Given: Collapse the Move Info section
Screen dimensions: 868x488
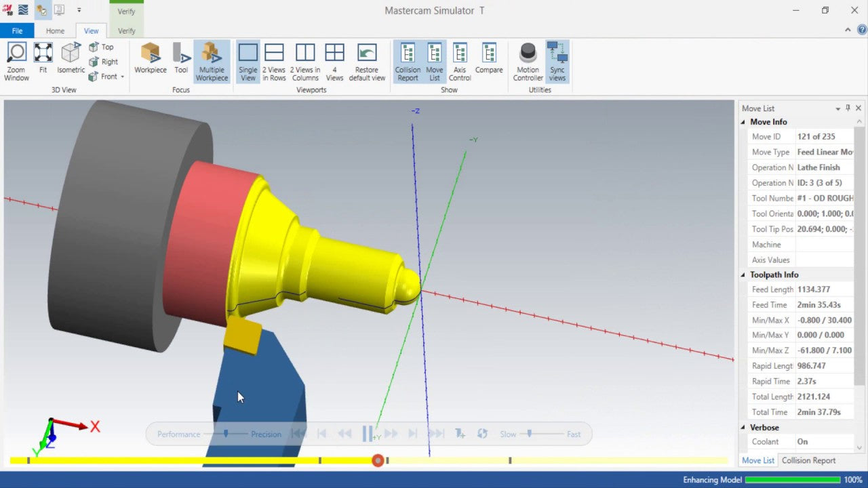Looking at the screenshot, I should [743, 122].
